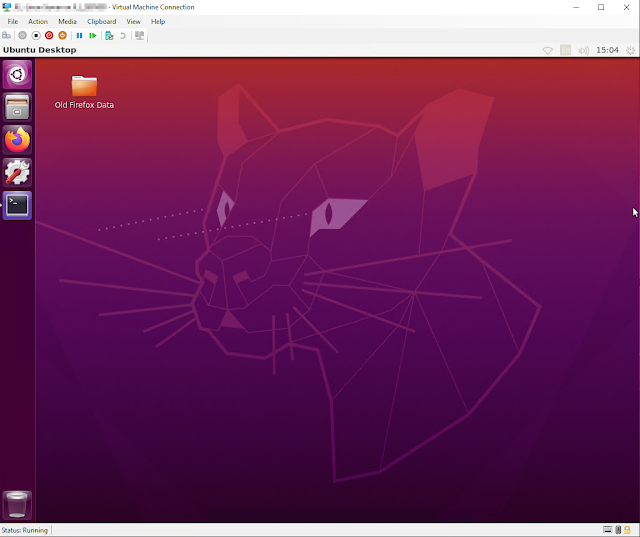
Task: Close the Virtual Machine Connection window
Action: (x=627, y=7)
